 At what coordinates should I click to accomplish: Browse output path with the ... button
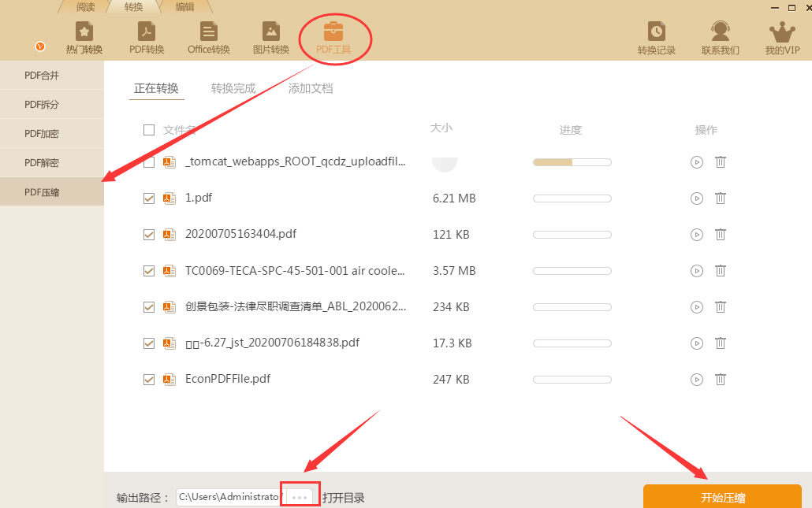tap(300, 497)
